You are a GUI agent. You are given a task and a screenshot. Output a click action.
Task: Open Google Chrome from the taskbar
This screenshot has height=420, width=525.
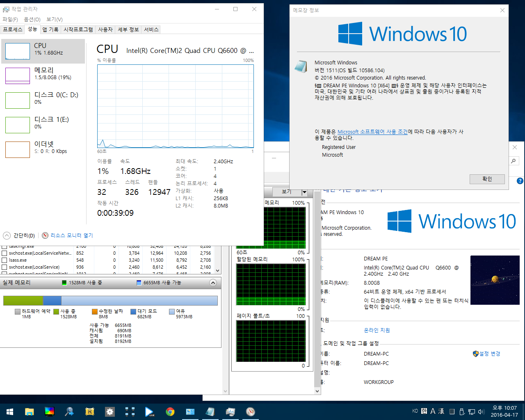click(170, 411)
